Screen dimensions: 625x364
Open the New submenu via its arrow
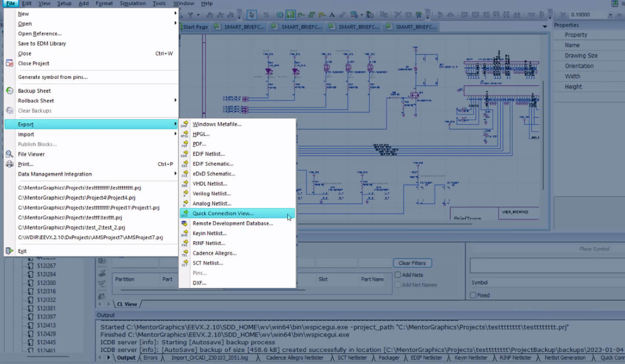click(175, 13)
